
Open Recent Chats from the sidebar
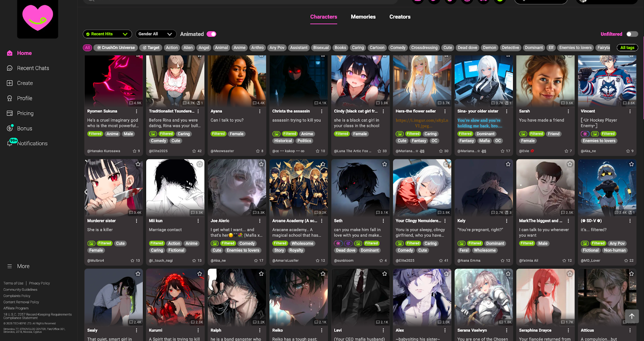click(x=33, y=68)
